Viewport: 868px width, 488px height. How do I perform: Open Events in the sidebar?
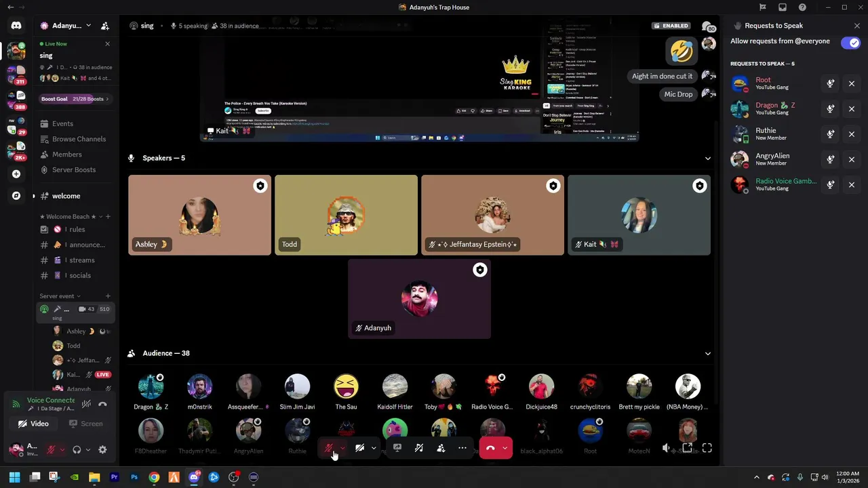(x=75, y=123)
